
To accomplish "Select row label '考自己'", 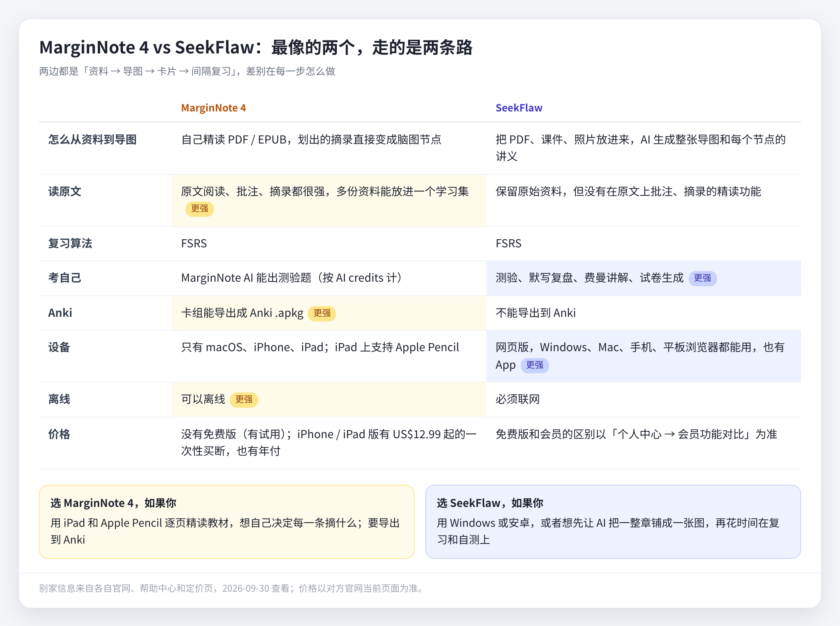I will [x=65, y=278].
